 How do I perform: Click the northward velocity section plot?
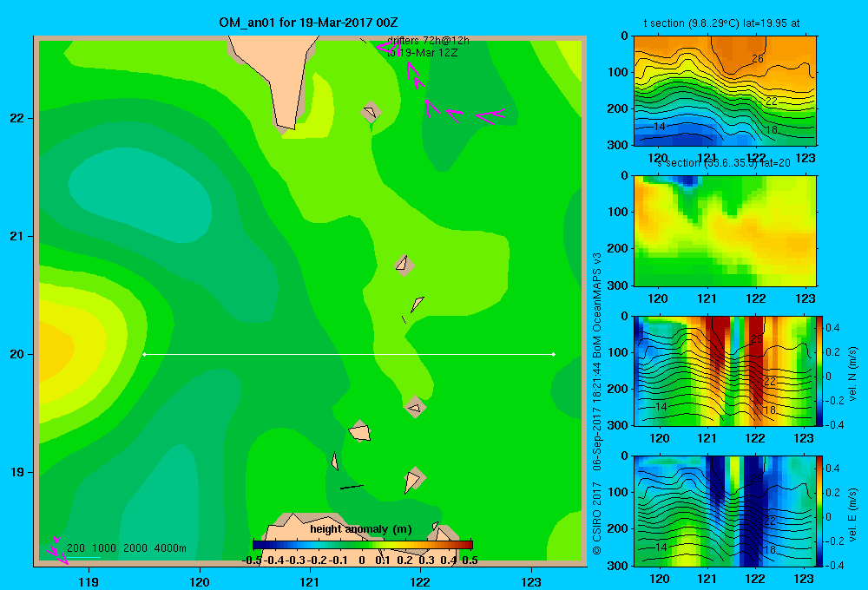pyautogui.click(x=725, y=370)
